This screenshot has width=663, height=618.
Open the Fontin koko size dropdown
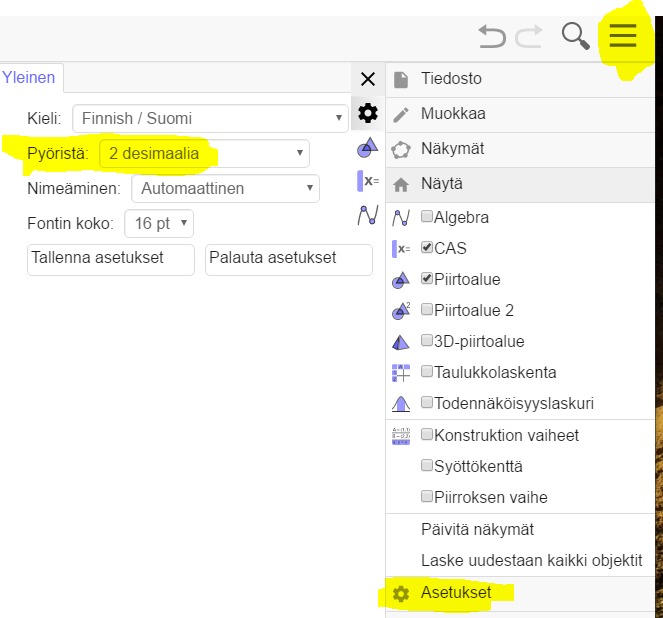pos(159,223)
